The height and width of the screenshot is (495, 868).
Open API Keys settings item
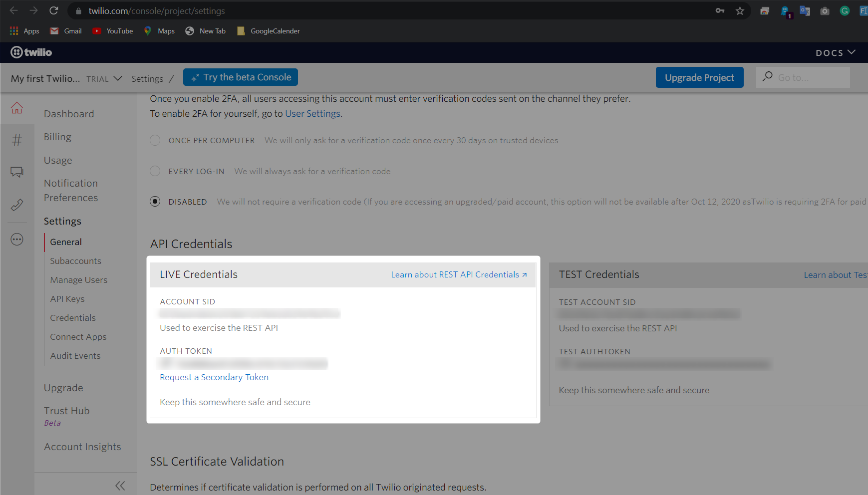pyautogui.click(x=67, y=299)
